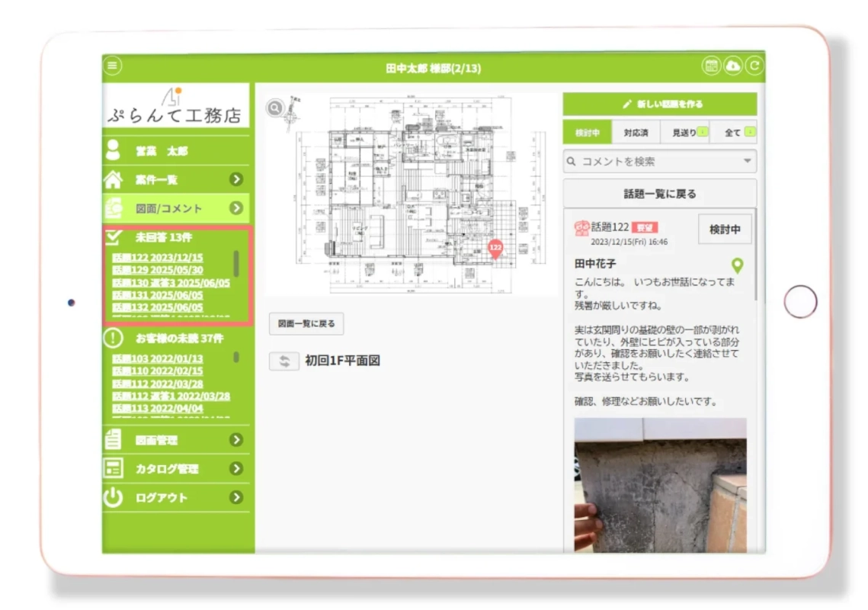Click the カタログ管理 catalog icon
This screenshot has width=868, height=610.
tap(113, 468)
